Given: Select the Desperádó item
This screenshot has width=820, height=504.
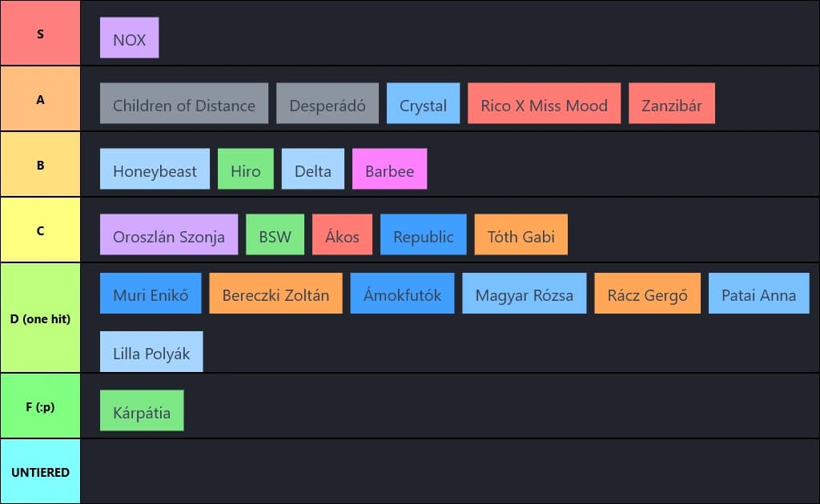Looking at the screenshot, I should pos(328,103).
